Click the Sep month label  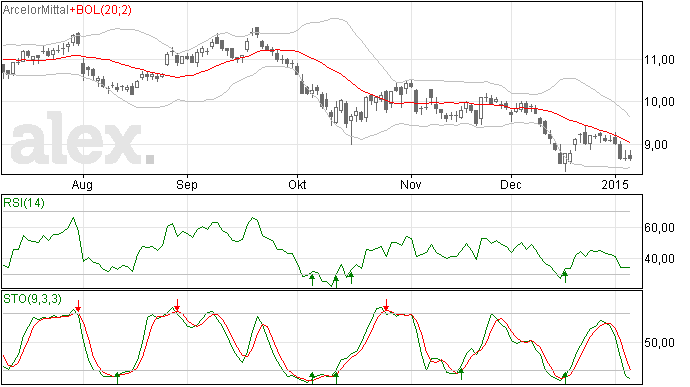pyautogui.click(x=187, y=184)
